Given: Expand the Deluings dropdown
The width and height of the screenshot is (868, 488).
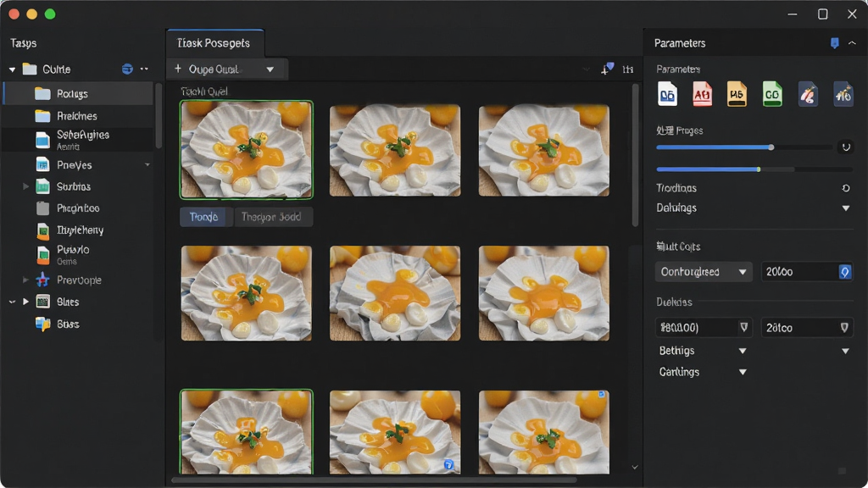Looking at the screenshot, I should click(x=845, y=208).
